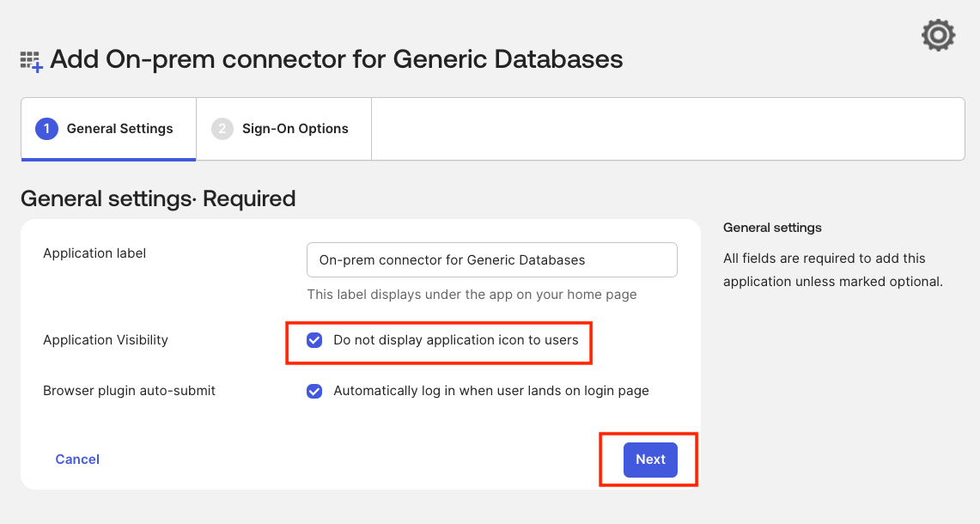Click inside the Application label field
Viewport: 980px width, 524px height.
point(491,259)
